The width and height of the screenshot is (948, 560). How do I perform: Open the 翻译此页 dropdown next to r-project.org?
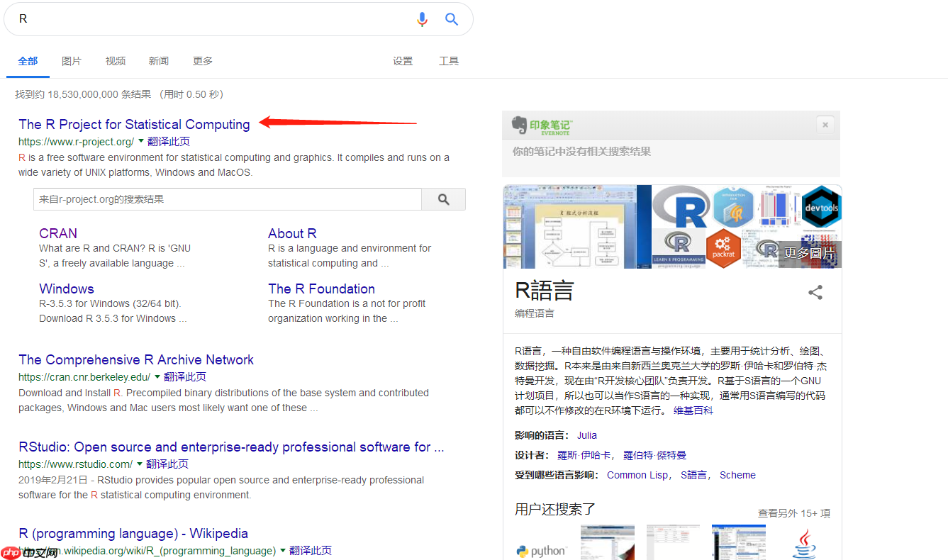coord(140,141)
